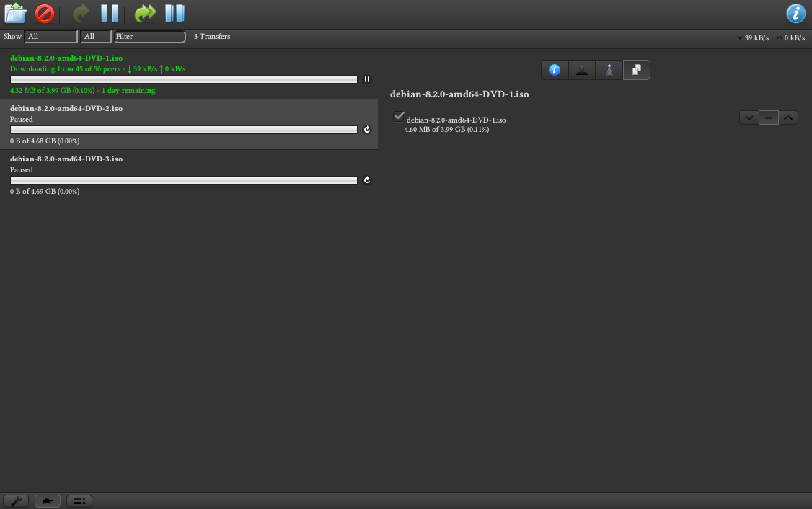This screenshot has height=509, width=812.
Task: Click the Downloading from 45 of 50 peers status
Action: click(97, 69)
